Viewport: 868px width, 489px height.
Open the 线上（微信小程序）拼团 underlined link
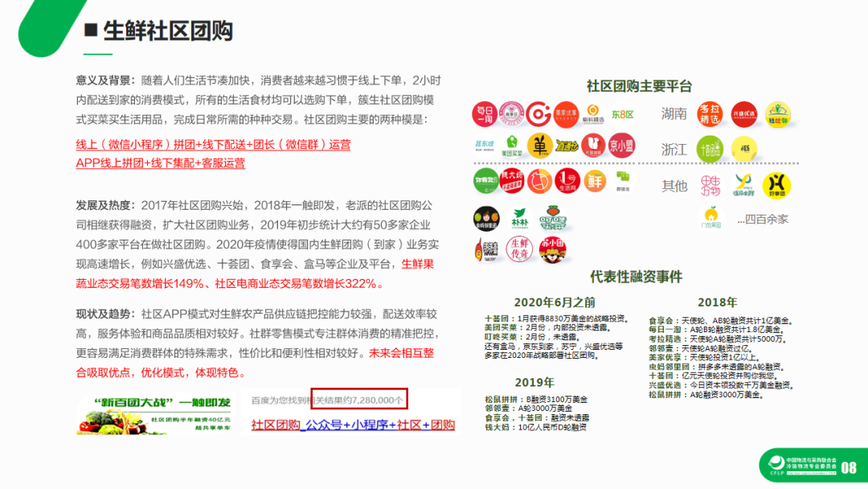click(213, 145)
